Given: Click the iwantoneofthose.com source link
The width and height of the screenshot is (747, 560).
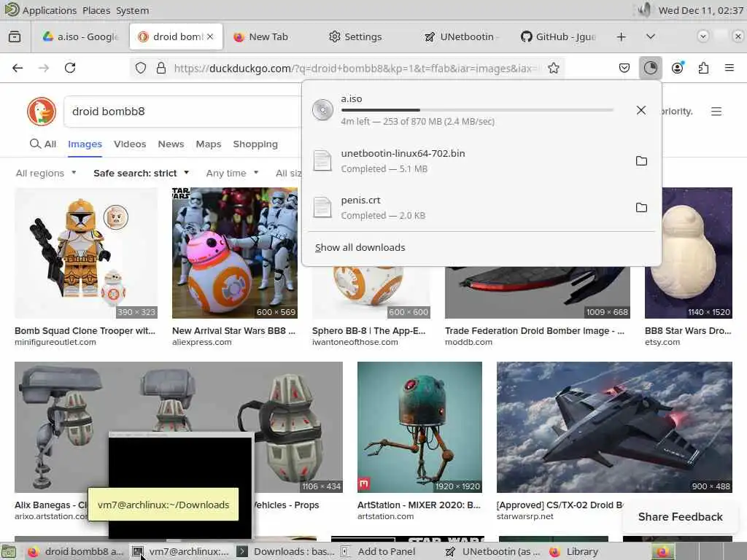Looking at the screenshot, I should click(355, 343).
